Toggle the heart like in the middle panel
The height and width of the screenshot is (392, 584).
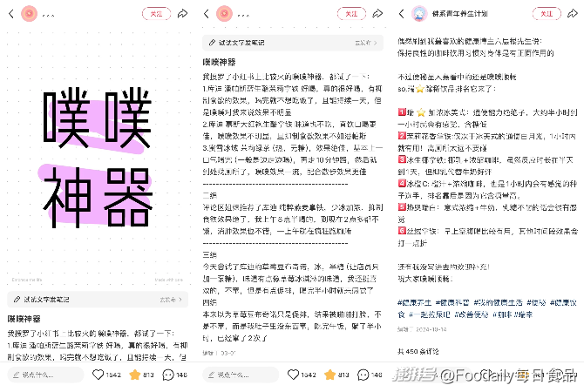click(293, 375)
